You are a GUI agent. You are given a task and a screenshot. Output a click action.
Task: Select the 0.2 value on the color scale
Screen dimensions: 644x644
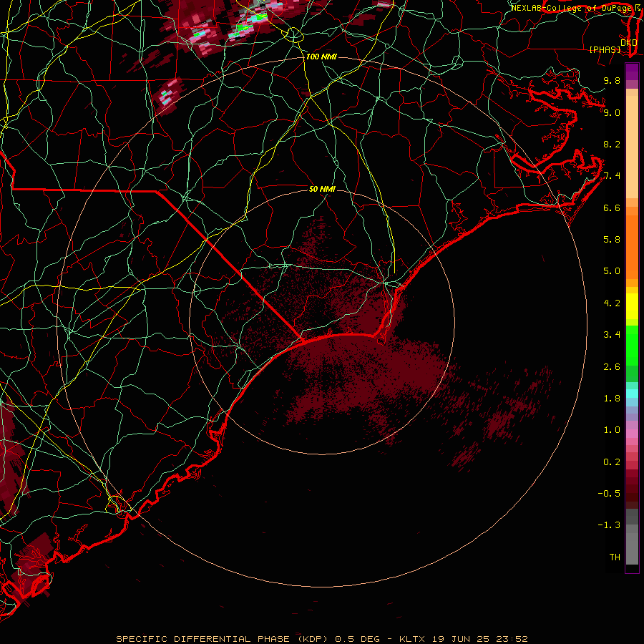(612, 462)
